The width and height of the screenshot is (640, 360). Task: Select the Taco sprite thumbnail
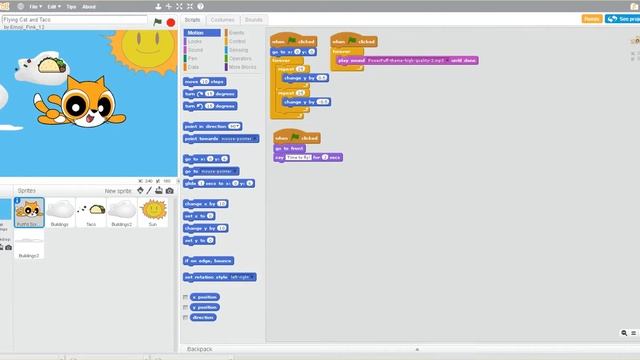[91, 213]
